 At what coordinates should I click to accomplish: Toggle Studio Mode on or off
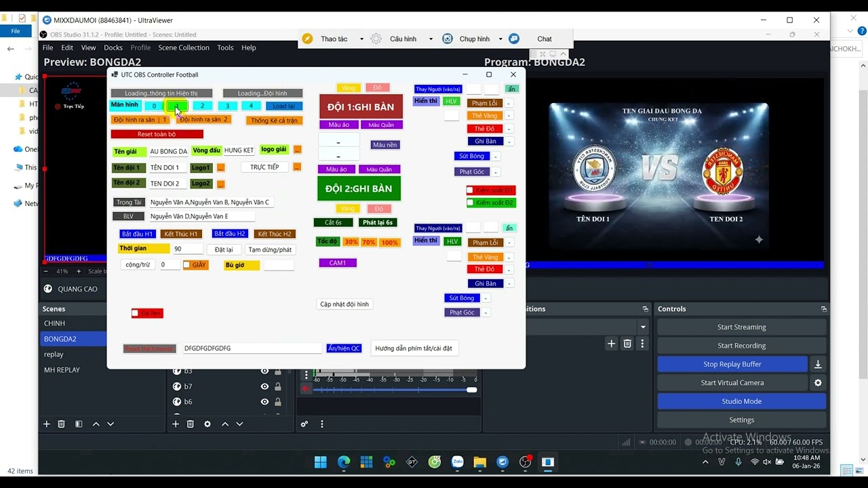pos(741,401)
